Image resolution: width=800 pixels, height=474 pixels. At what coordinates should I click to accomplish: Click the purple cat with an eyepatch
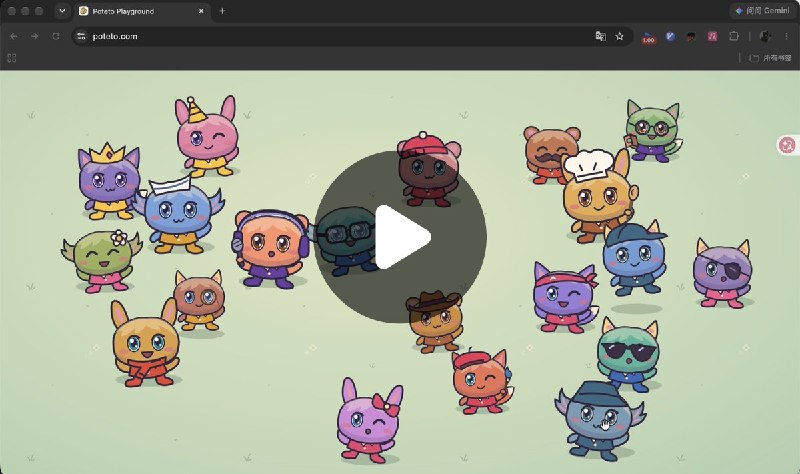(722, 273)
